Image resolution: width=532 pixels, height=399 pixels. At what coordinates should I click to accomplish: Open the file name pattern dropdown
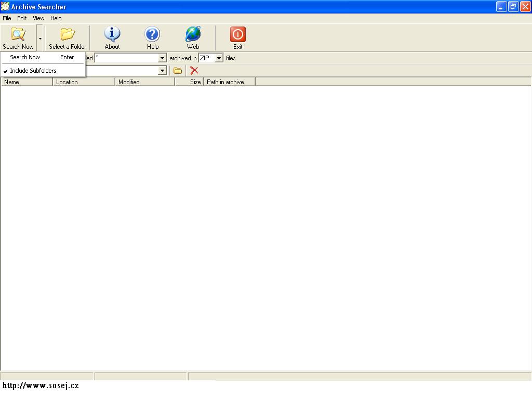162,58
